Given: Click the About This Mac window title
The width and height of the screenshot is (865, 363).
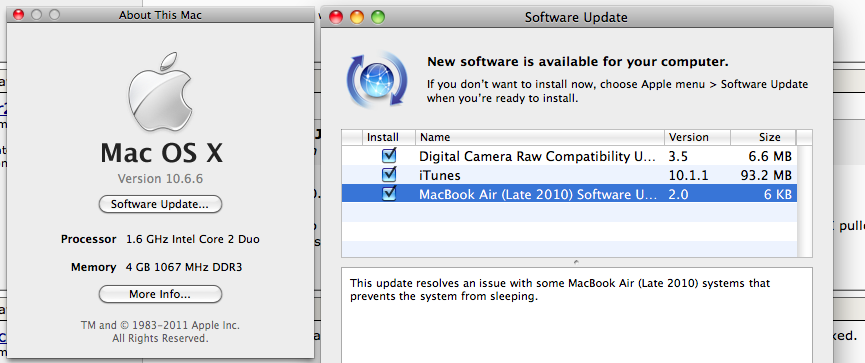Looking at the screenshot, I should pos(160,15).
